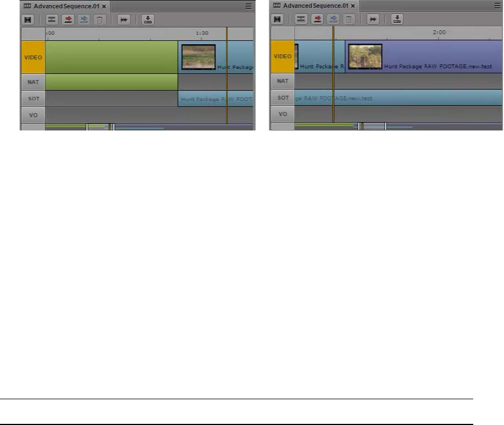Screen dimensions: 504x425
Task: Click the download-arrow save icon in left toolbar
Action: 148,20
